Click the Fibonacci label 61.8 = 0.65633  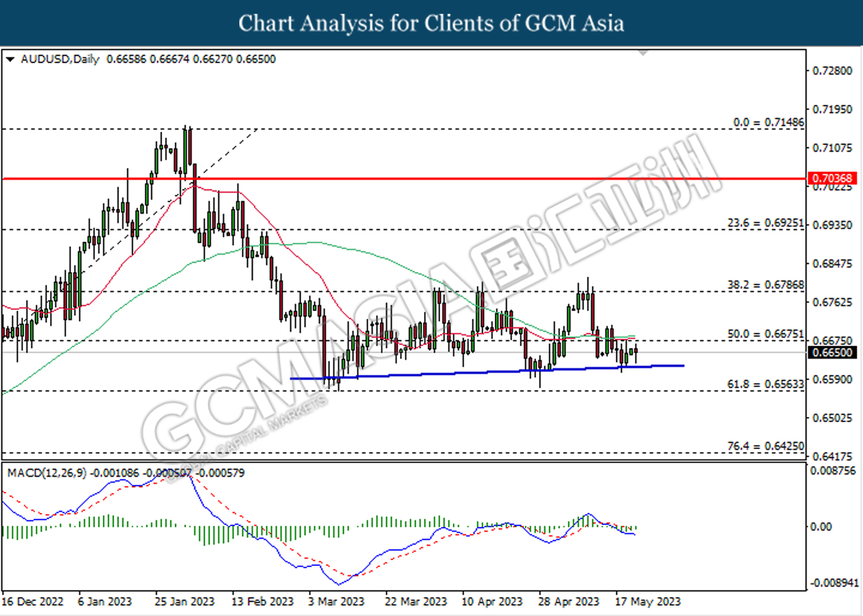(766, 384)
